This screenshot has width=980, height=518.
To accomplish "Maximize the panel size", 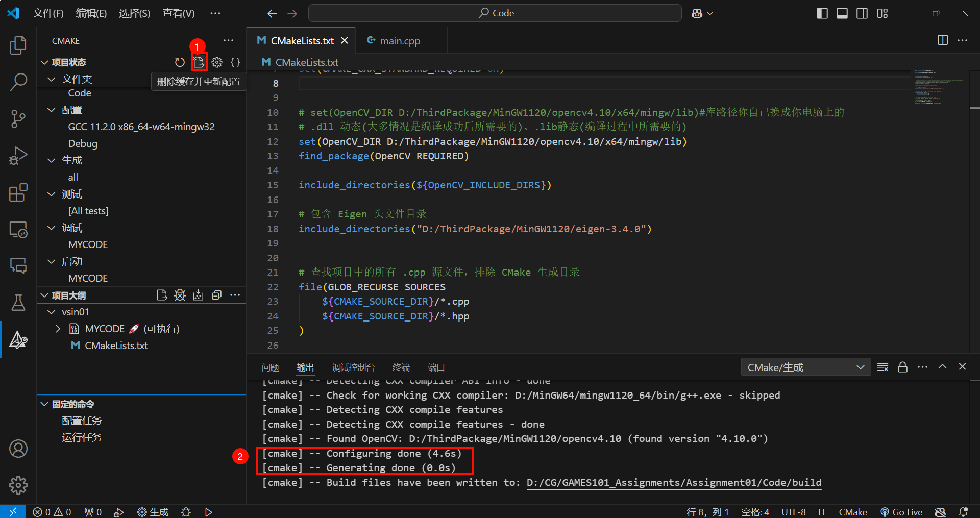I will coord(942,367).
